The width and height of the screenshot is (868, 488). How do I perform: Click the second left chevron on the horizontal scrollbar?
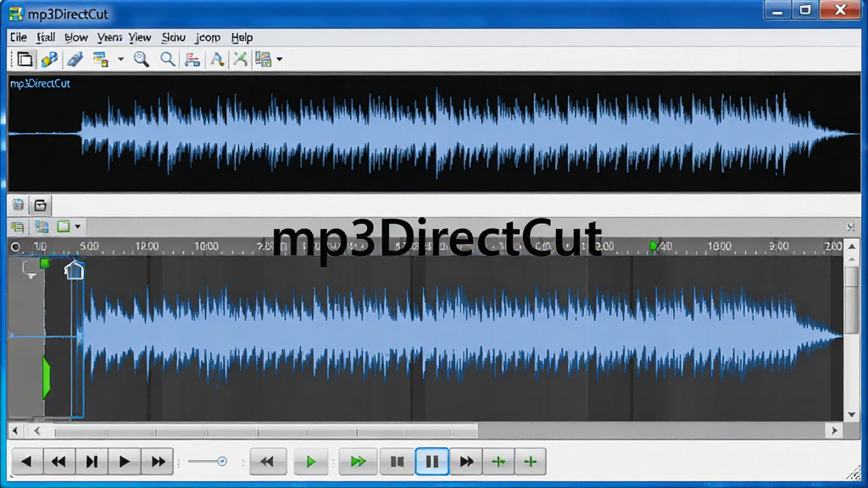(37, 430)
